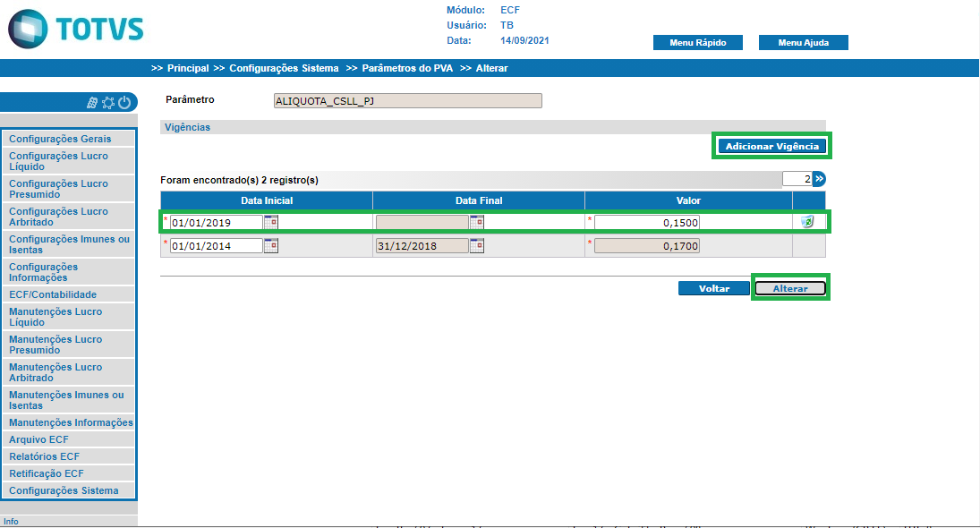Screen dimensions: 980x528
Task: Click Valor field 0,1500
Action: pos(647,223)
